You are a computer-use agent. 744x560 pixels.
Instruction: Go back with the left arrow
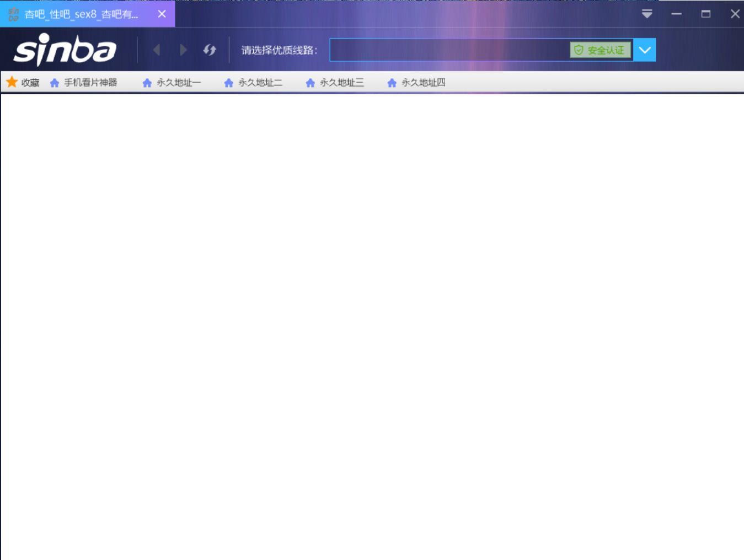click(x=157, y=50)
